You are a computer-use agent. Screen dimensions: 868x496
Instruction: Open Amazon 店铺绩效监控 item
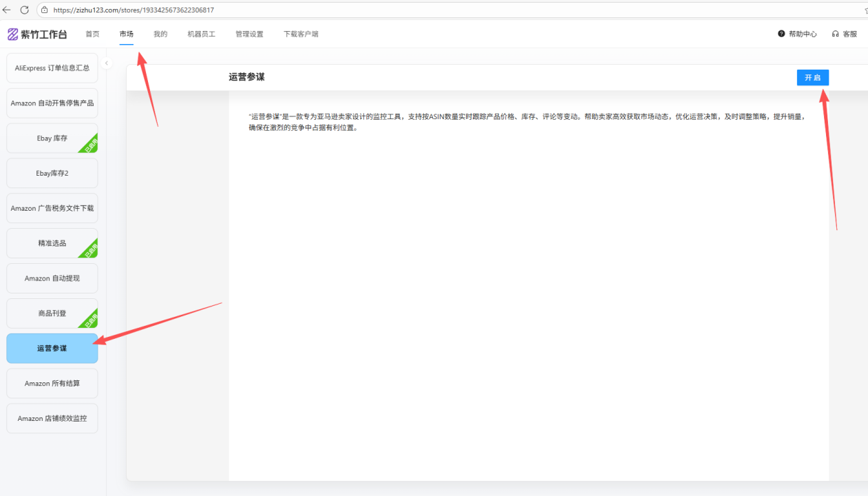(x=52, y=418)
